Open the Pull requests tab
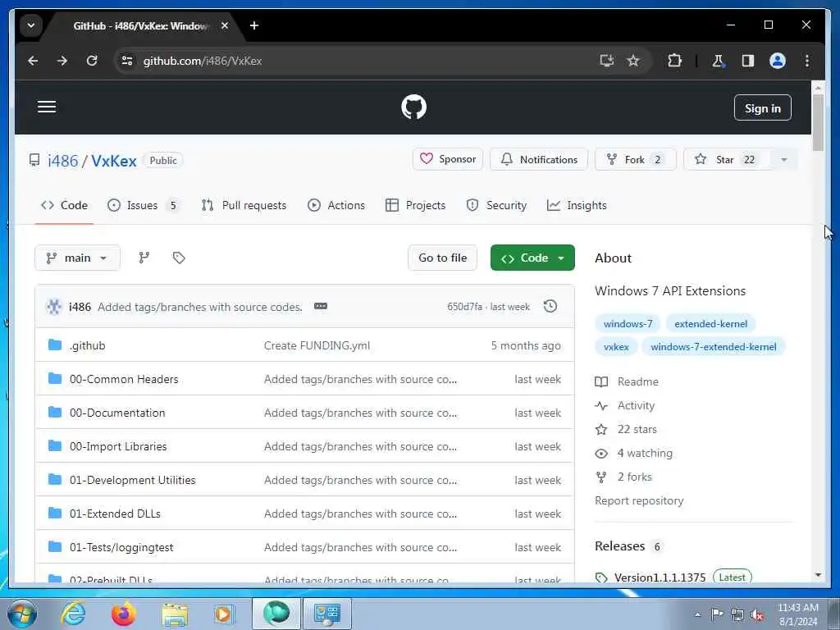This screenshot has width=840, height=630. (244, 205)
